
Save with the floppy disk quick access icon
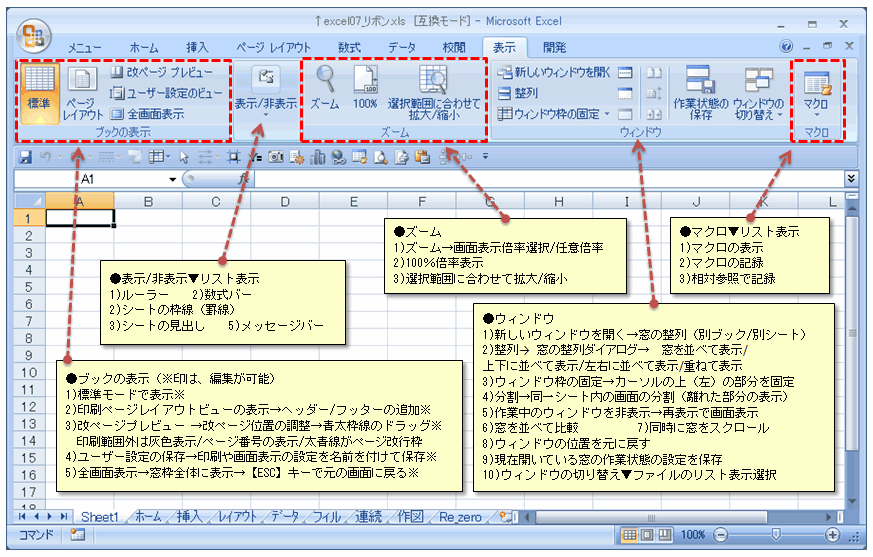(25, 158)
